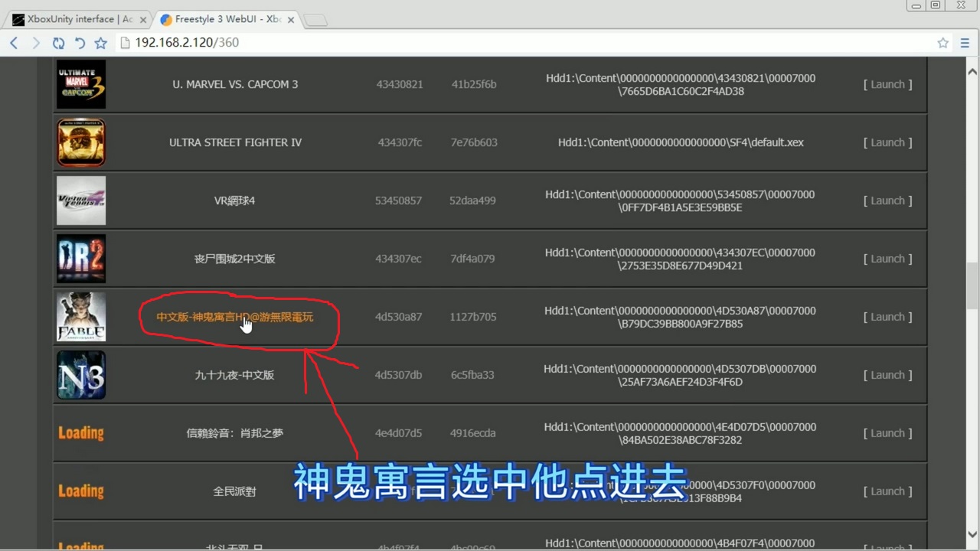Launch 丧尸围城2中文版
The width and height of the screenshot is (980, 551).
(887, 259)
